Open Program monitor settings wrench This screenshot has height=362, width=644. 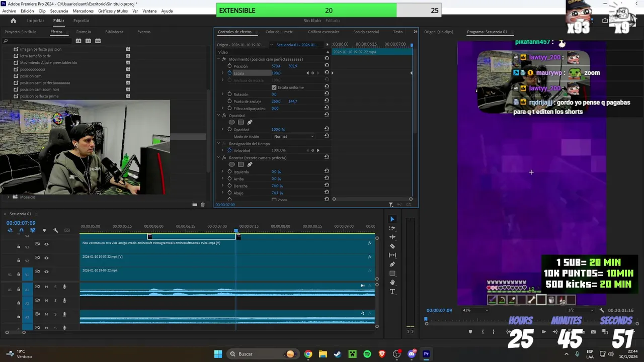coord(601,310)
